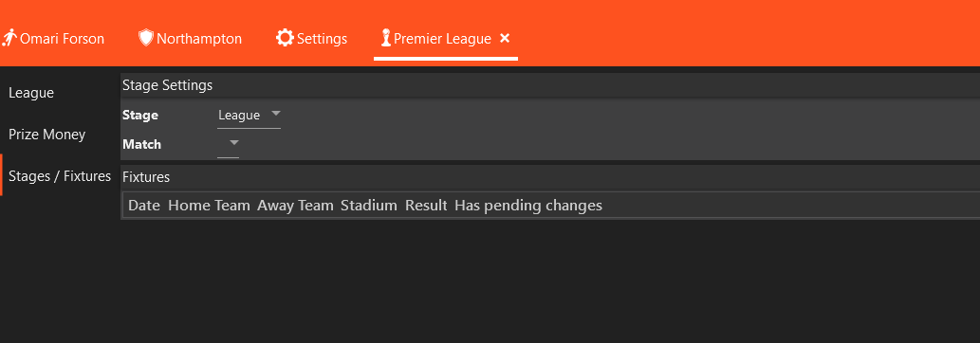This screenshot has width=980, height=343.
Task: Click the League value in Stage combo box
Action: (239, 115)
